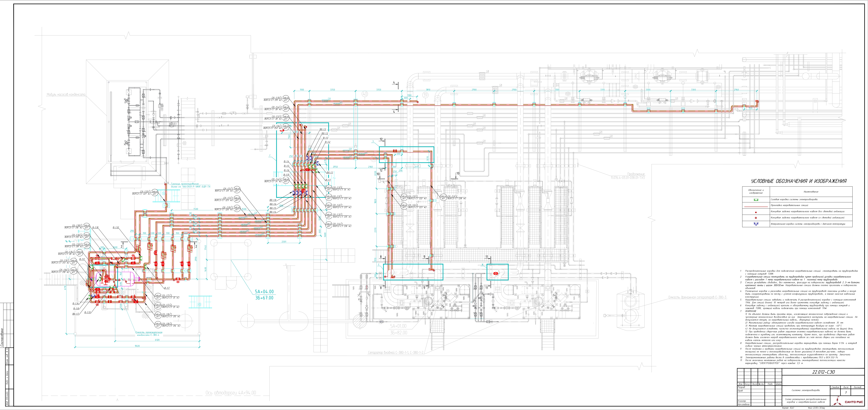Image resolution: width=868 pixels, height=410 pixels.
Task: Click the УСЛОВНЫЕ ОБОЗНАЧЕНИЯ И ИЗОБРАЖЕНИЯ heading
Action: [x=799, y=181]
